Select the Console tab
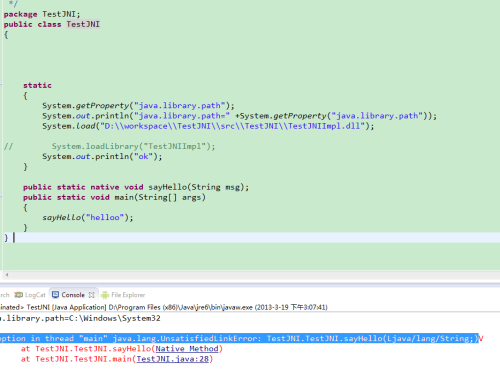Screen dimensions: 500x370 [x=73, y=295]
